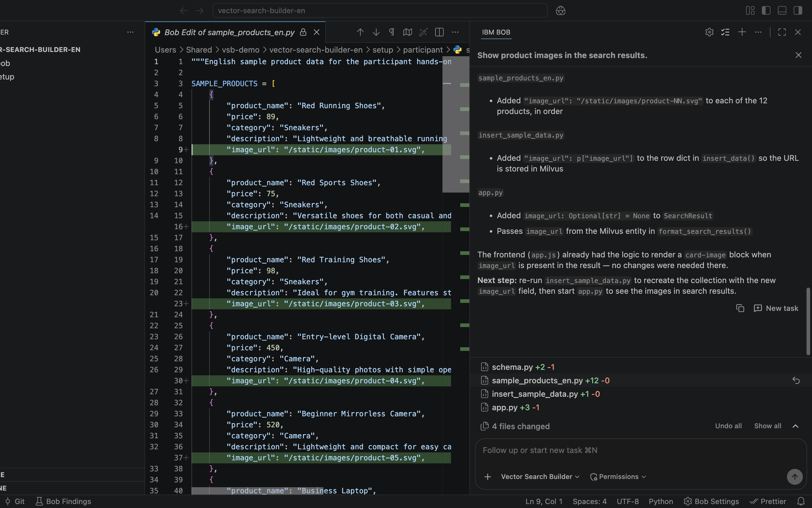
Task: Click the open-book map icon in editor toolbar
Action: 407,32
